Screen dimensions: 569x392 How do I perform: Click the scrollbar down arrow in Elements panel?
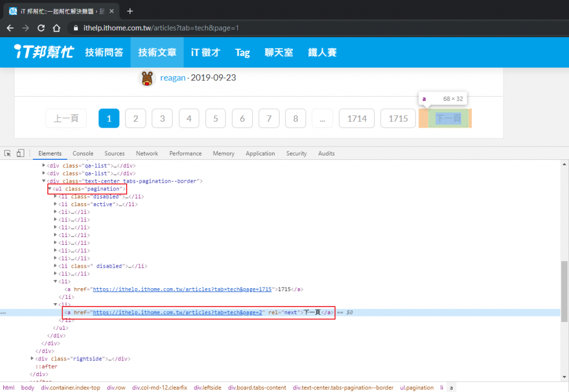tap(565, 377)
